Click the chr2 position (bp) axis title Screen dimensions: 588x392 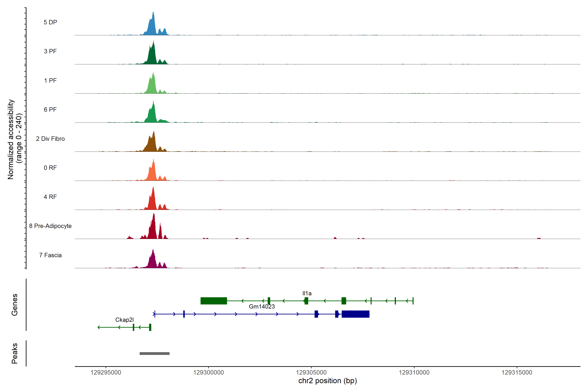point(327,381)
